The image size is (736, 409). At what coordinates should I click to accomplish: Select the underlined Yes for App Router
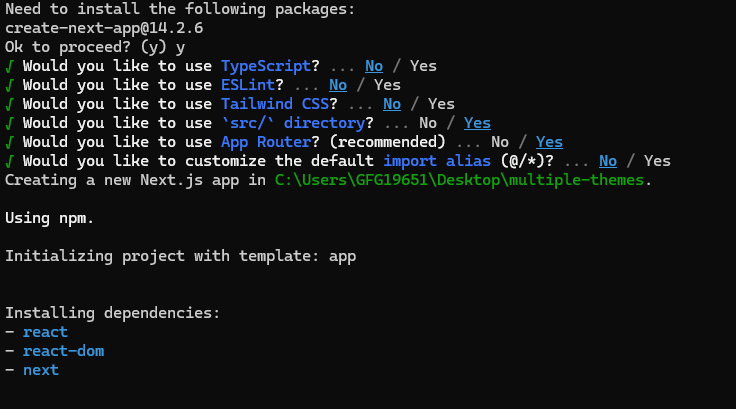(549, 142)
